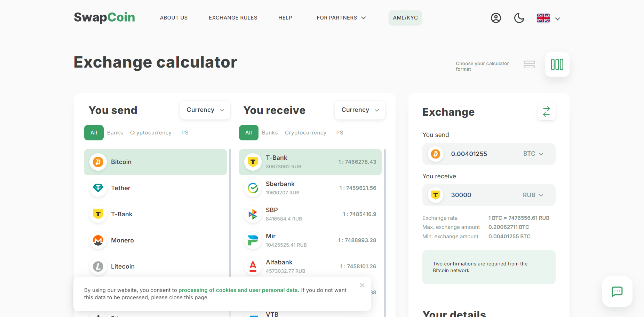Close the cookie consent banner
The height and width of the screenshot is (317, 644).
tap(362, 285)
